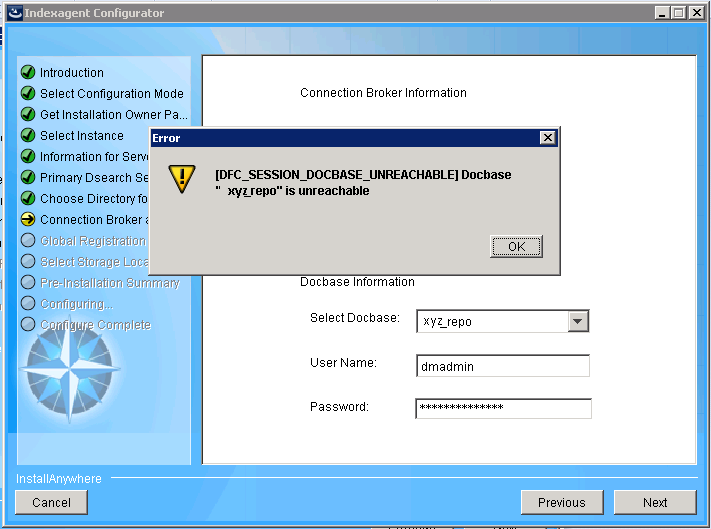Select the Choose Directory step label

[x=94, y=199]
